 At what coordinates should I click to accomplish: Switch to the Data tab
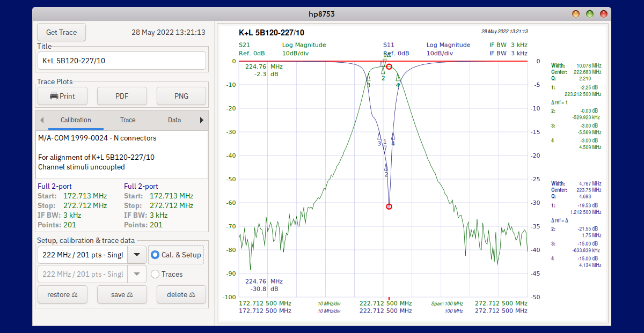pos(174,120)
